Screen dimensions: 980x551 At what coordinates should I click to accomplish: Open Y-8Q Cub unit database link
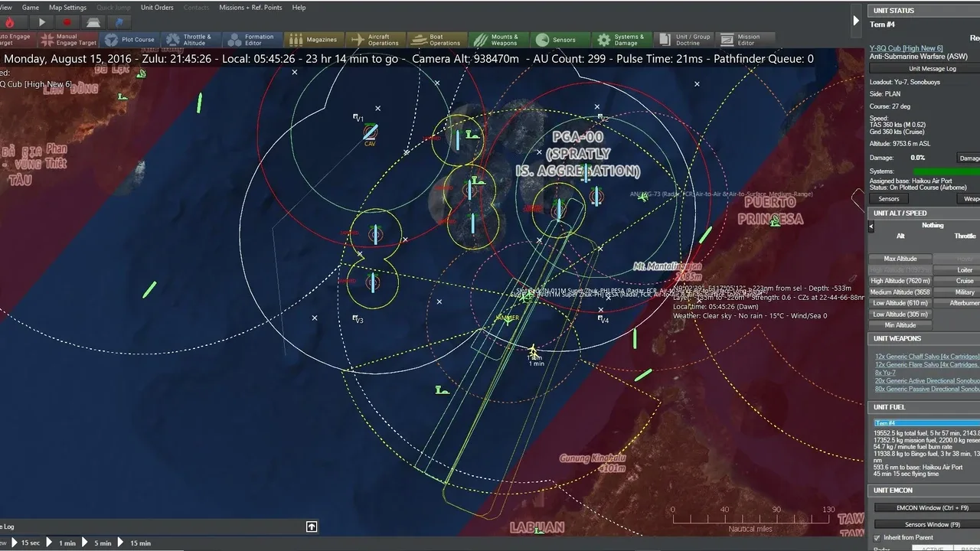tap(906, 48)
